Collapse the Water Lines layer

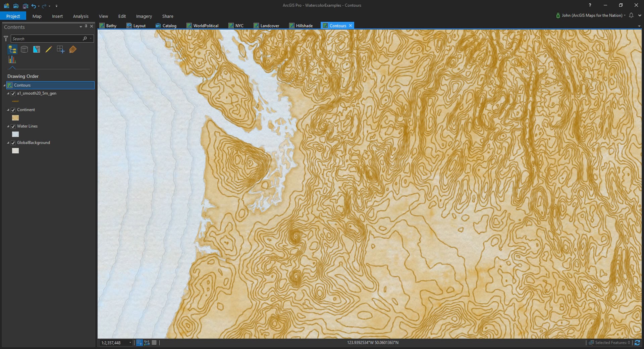point(8,126)
